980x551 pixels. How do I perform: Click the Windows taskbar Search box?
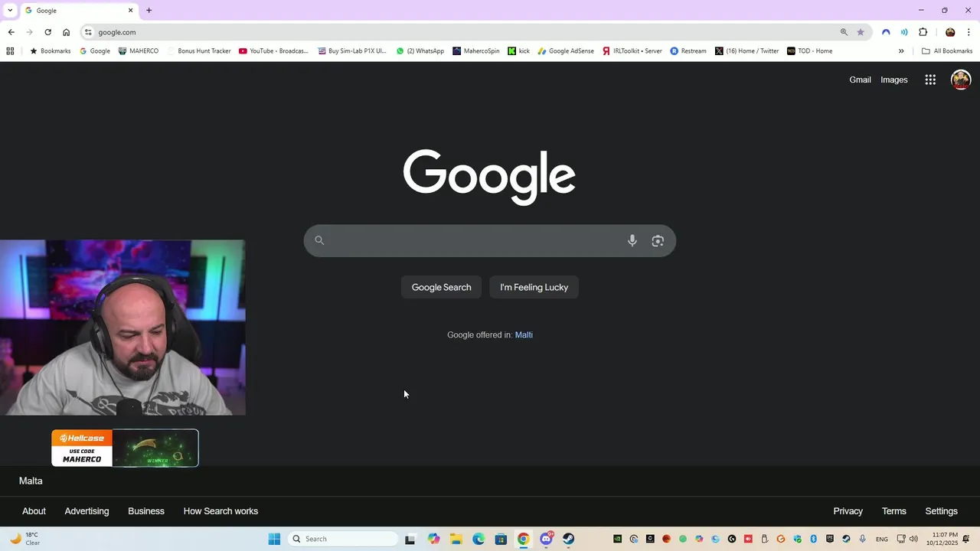[343, 539]
